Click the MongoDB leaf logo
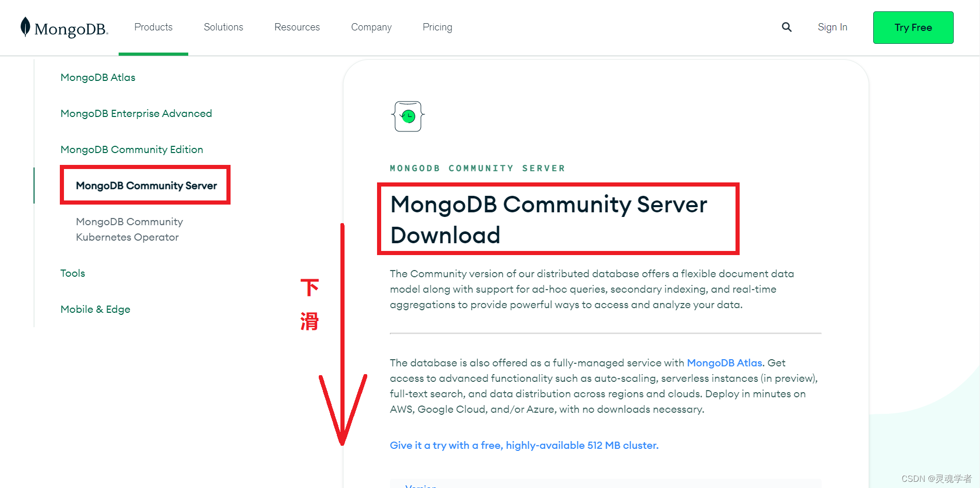Screen dimensions: 980x488 coord(24,27)
